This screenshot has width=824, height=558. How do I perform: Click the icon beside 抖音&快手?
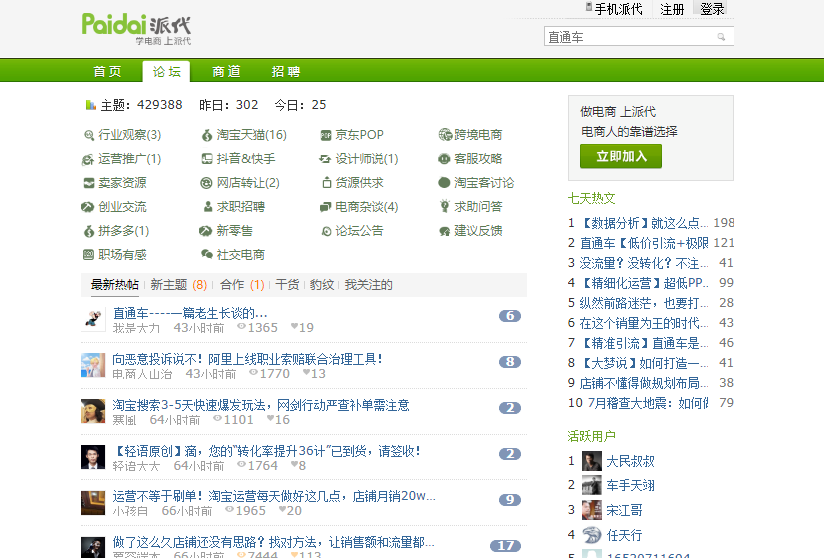coord(207,159)
